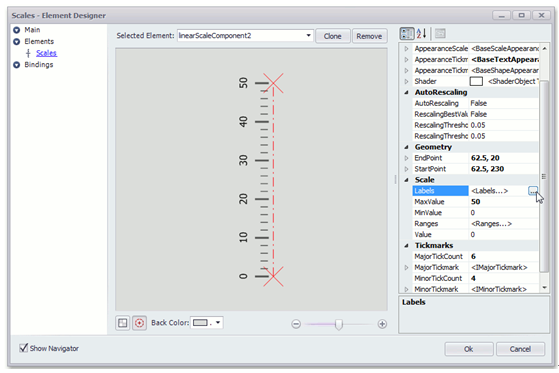Select the Value property row
Image resolution: width=559 pixels, height=373 pixels.
476,235
